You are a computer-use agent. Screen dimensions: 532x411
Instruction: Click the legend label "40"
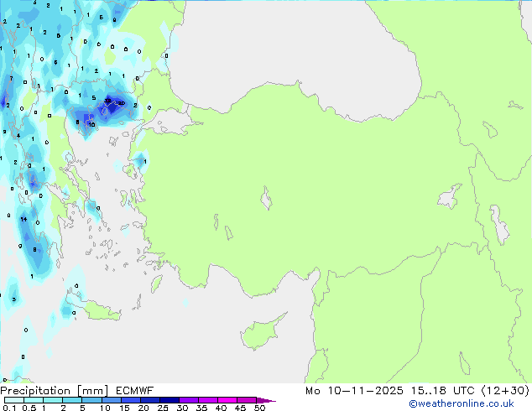[x=221, y=408]
